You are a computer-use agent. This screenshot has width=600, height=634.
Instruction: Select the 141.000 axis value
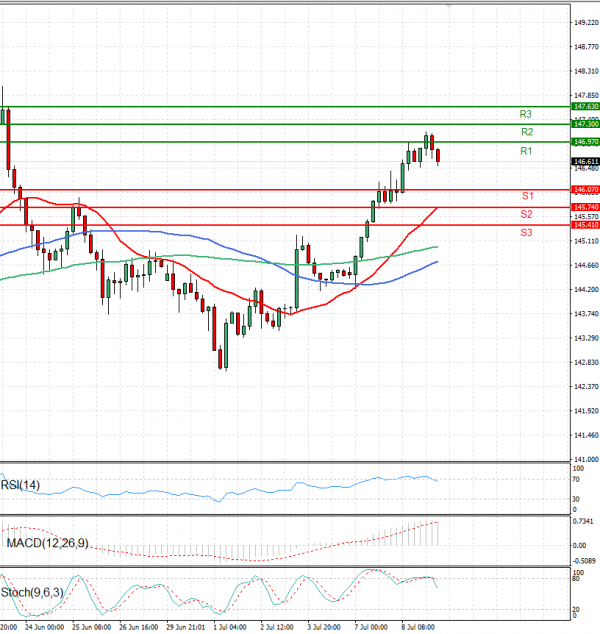coord(586,459)
